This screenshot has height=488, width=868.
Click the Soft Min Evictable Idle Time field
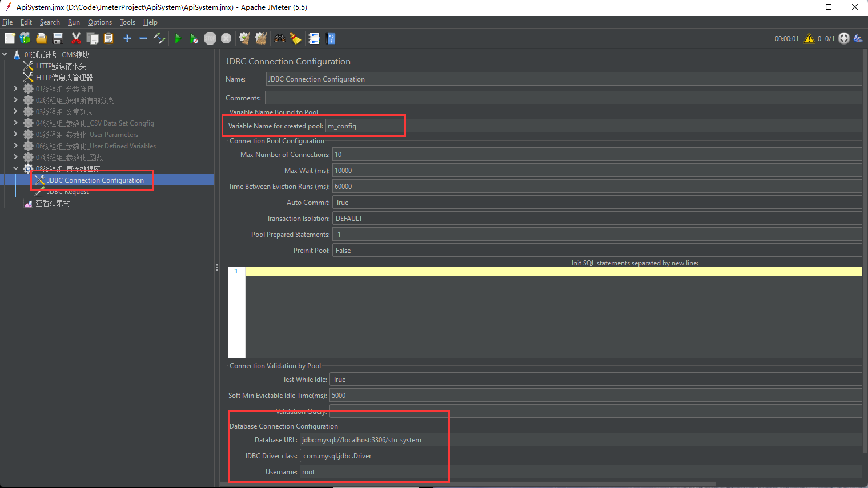pyautogui.click(x=596, y=396)
